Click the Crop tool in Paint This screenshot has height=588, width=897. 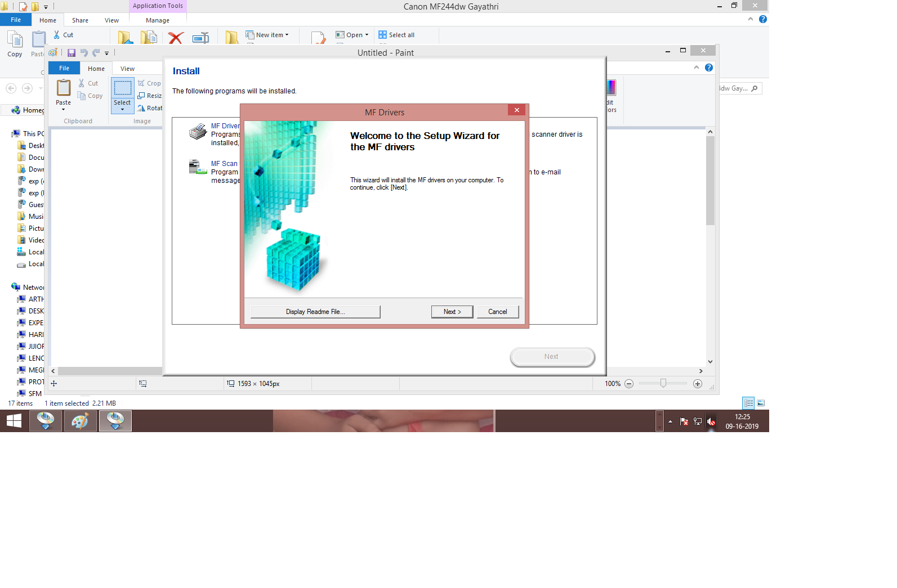(149, 83)
